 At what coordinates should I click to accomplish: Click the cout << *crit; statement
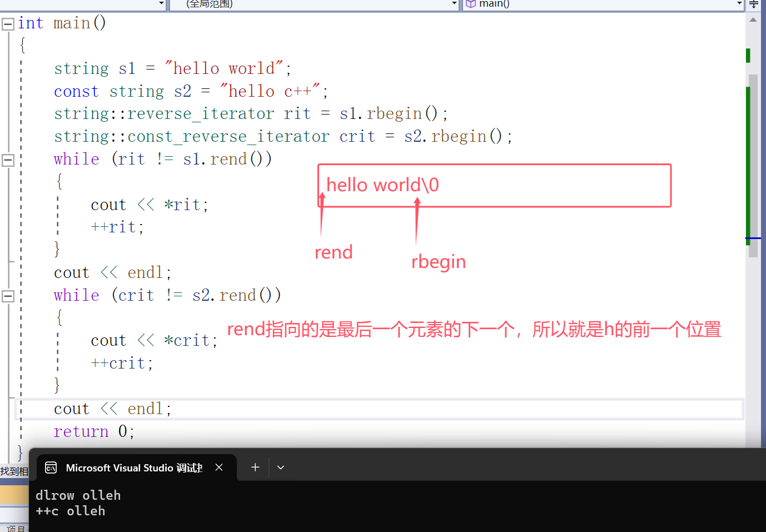(154, 341)
